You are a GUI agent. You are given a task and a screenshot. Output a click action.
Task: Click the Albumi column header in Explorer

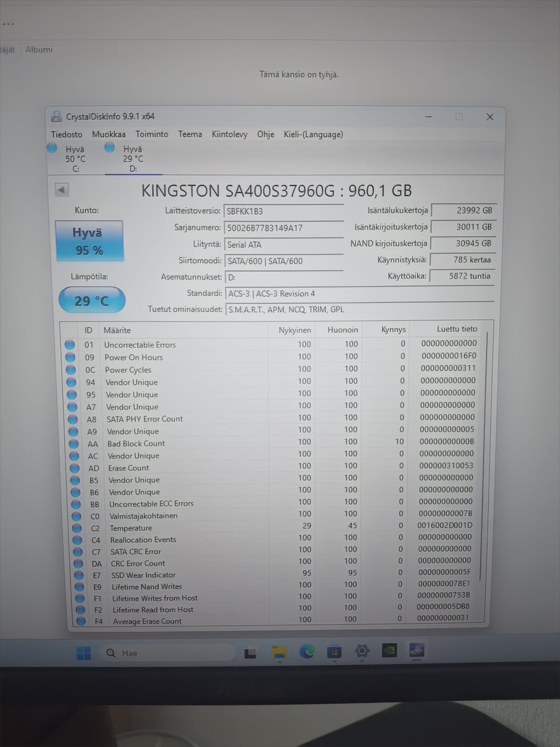pyautogui.click(x=39, y=50)
